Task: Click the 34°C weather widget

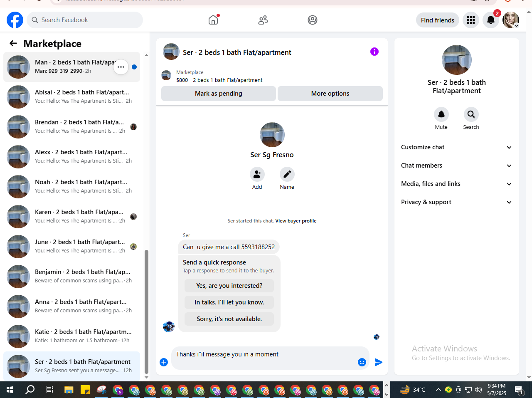Action: [412, 390]
